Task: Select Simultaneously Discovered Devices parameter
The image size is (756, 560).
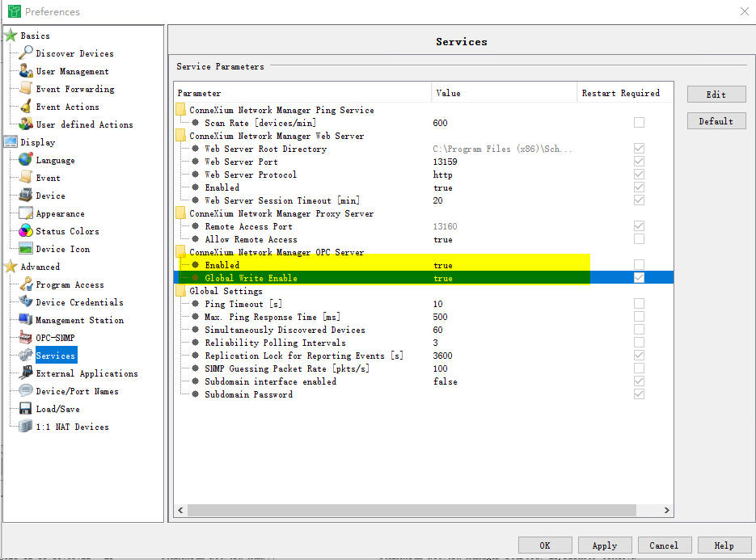Action: [x=285, y=330]
